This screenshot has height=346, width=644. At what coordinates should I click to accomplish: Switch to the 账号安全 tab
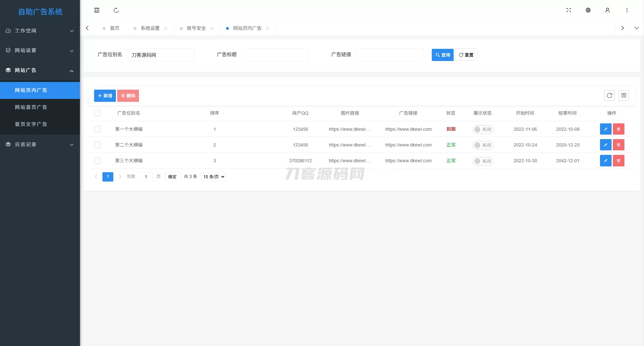pyautogui.click(x=196, y=28)
